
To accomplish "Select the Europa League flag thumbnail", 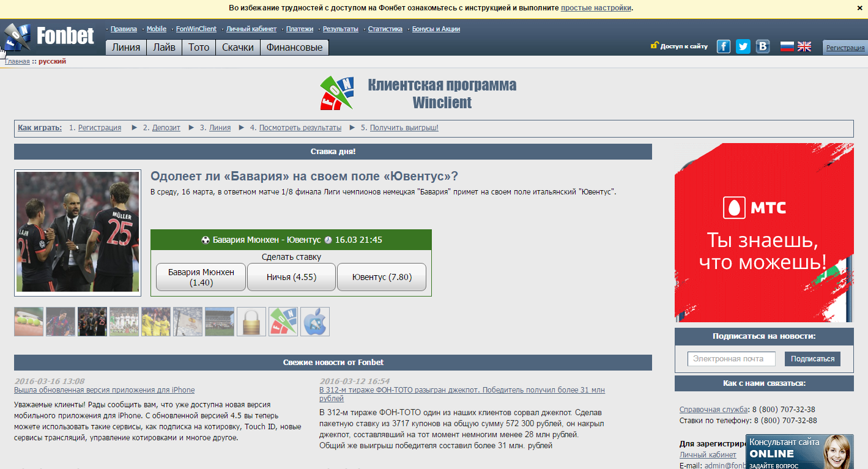I will pyautogui.click(x=188, y=322).
